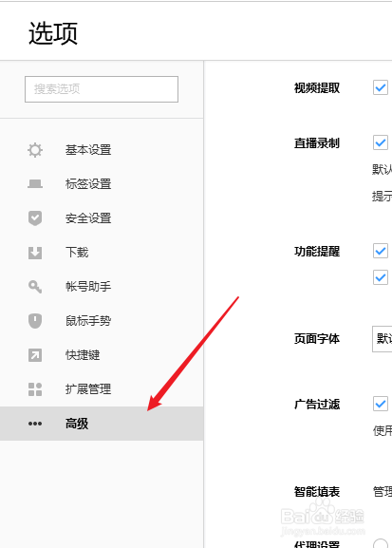This screenshot has width=392, height=548.
Task: Click the mouse icon for 鼠标手势
Action: click(x=35, y=321)
